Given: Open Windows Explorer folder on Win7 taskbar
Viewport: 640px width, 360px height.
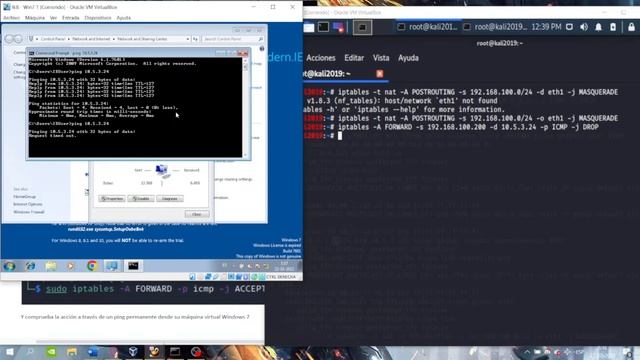Looking at the screenshot, I should [x=51, y=266].
